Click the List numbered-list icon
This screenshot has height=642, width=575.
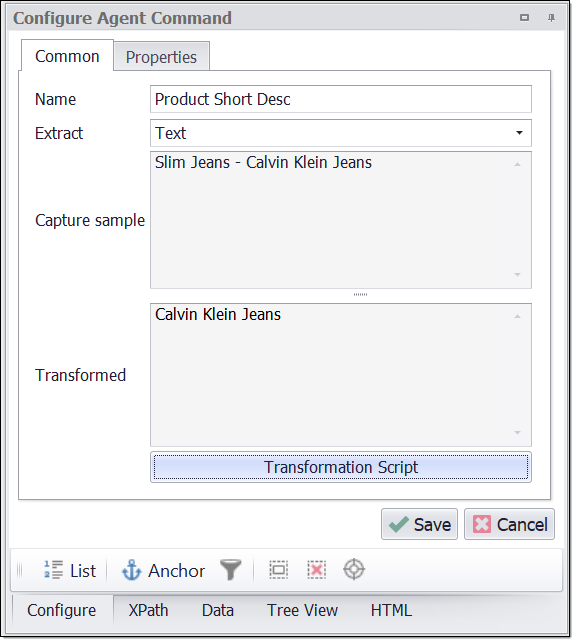point(54,570)
